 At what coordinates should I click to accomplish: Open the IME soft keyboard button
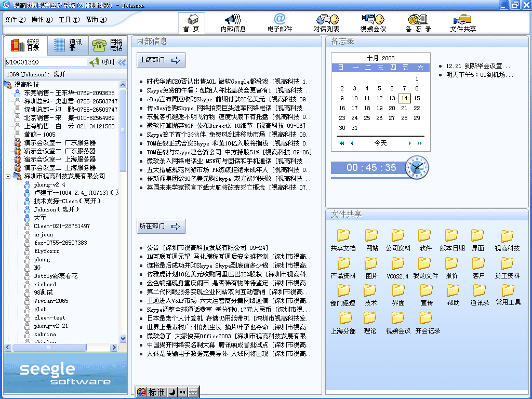[x=193, y=392]
